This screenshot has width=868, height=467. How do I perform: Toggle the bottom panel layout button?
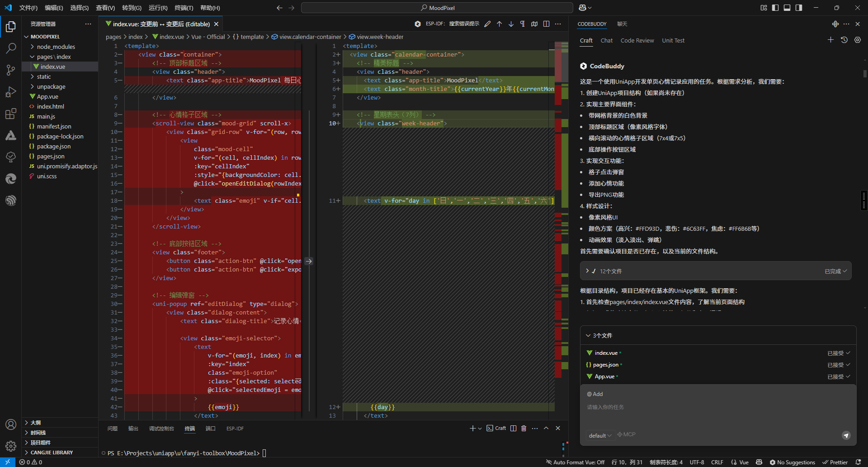click(787, 8)
